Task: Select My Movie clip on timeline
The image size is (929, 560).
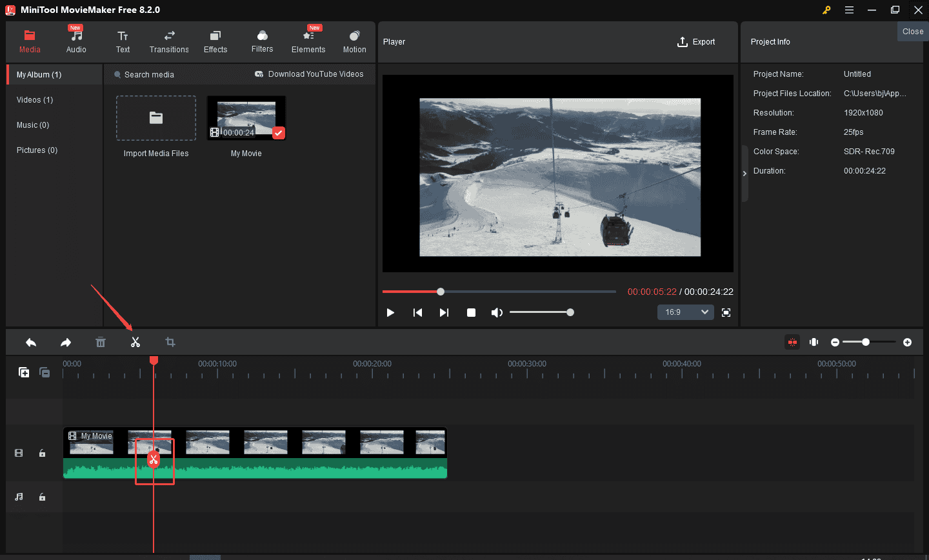Action: tap(255, 453)
